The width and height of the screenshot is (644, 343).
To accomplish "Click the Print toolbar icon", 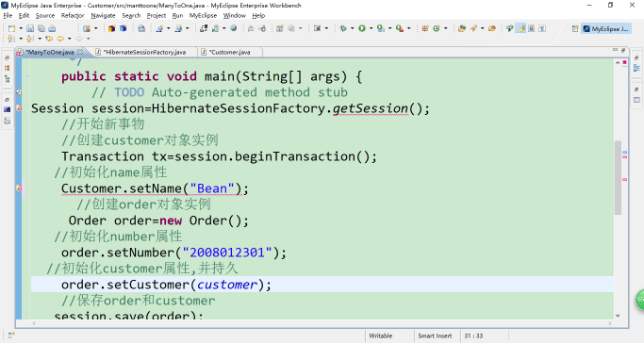I will [52, 28].
